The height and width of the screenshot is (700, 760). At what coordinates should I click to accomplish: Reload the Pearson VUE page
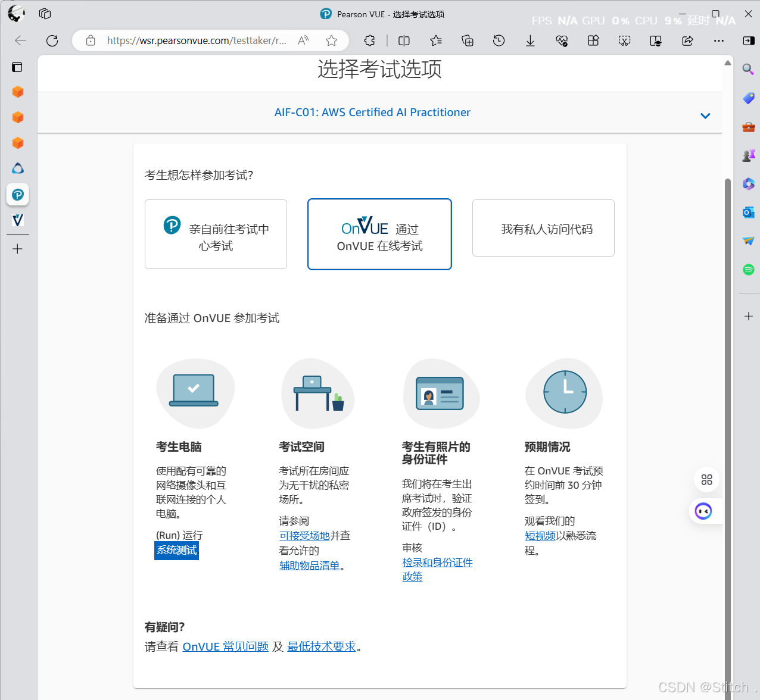52,40
